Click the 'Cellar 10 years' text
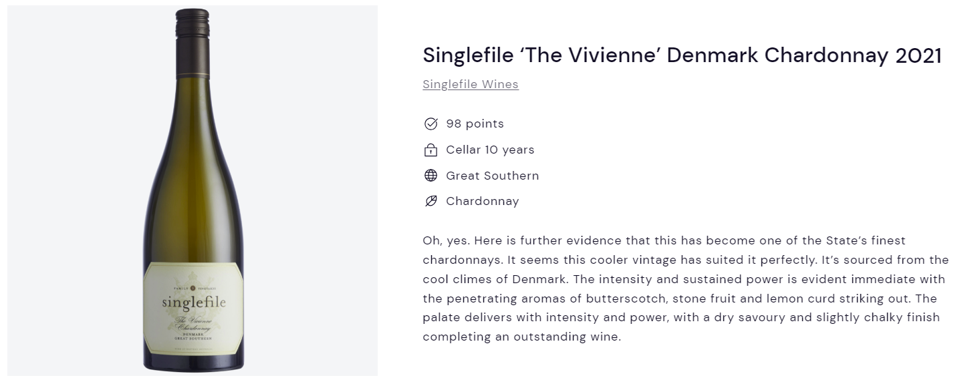Image resolution: width=980 pixels, height=384 pixels. pyautogui.click(x=491, y=150)
